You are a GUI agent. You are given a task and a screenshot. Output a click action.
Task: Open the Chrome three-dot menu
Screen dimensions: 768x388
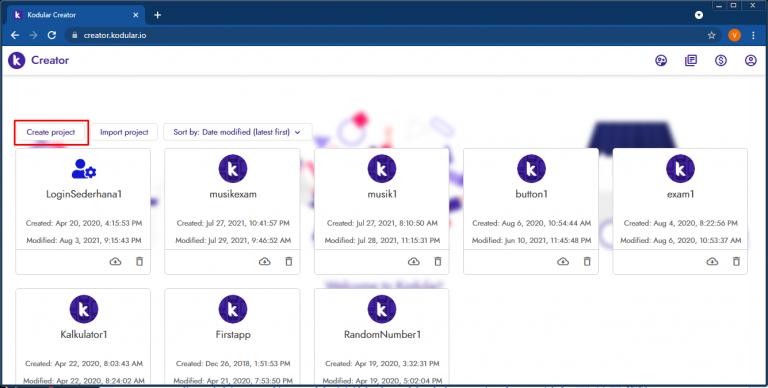pyautogui.click(x=753, y=35)
